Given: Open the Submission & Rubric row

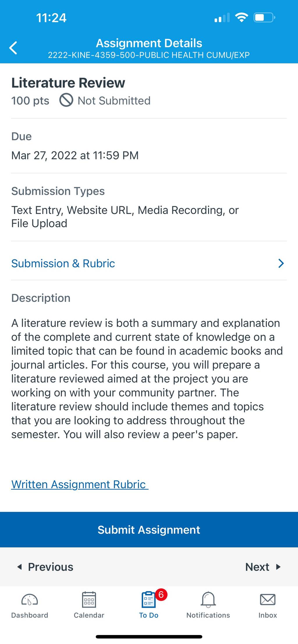Looking at the screenshot, I should tap(149, 263).
